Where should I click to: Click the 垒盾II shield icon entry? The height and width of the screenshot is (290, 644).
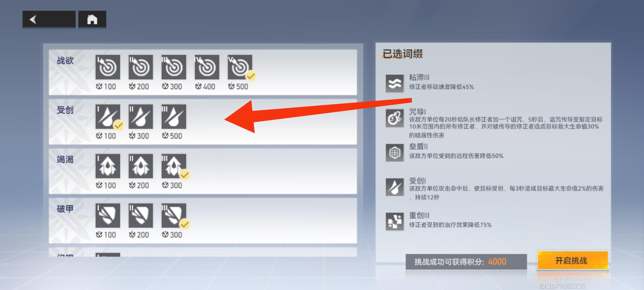[394, 152]
